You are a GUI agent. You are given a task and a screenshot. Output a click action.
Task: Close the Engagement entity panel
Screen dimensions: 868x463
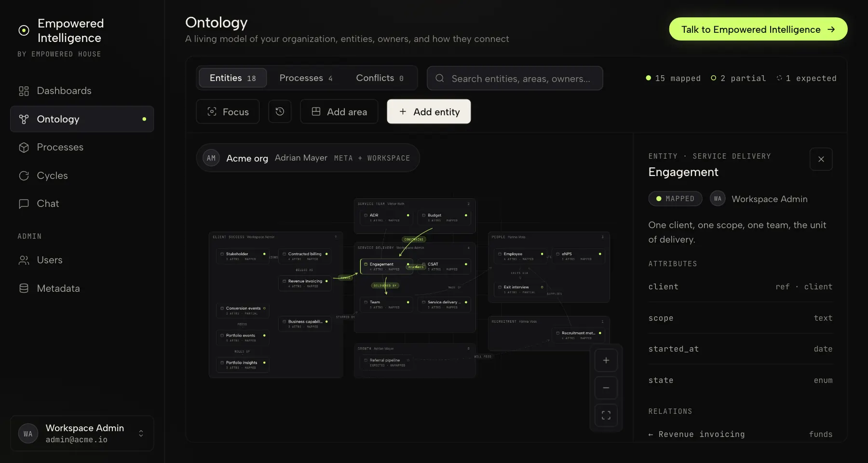click(x=821, y=159)
